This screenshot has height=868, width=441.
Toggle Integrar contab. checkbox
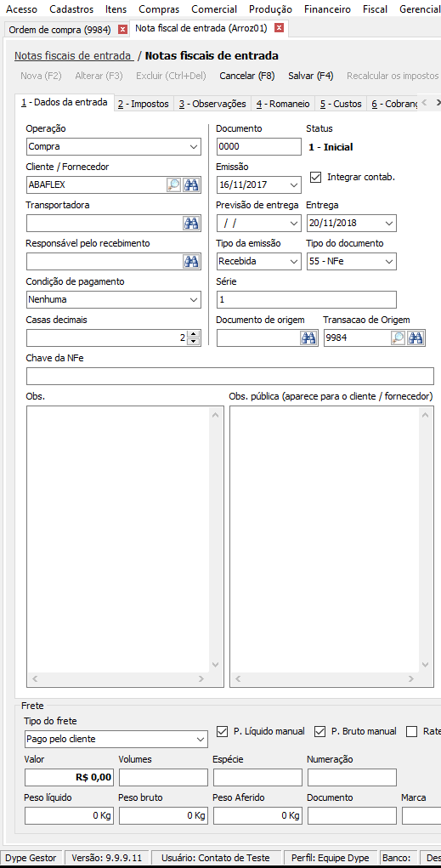tap(316, 177)
